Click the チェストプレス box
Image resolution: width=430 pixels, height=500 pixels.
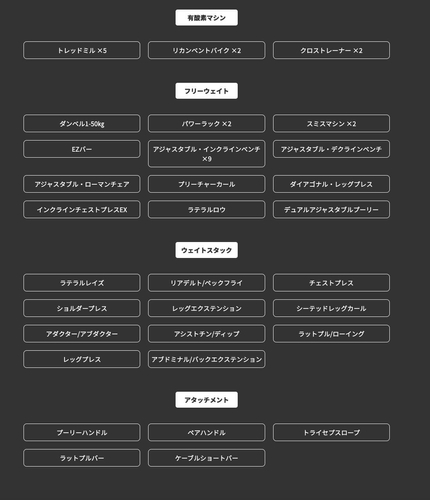331,283
